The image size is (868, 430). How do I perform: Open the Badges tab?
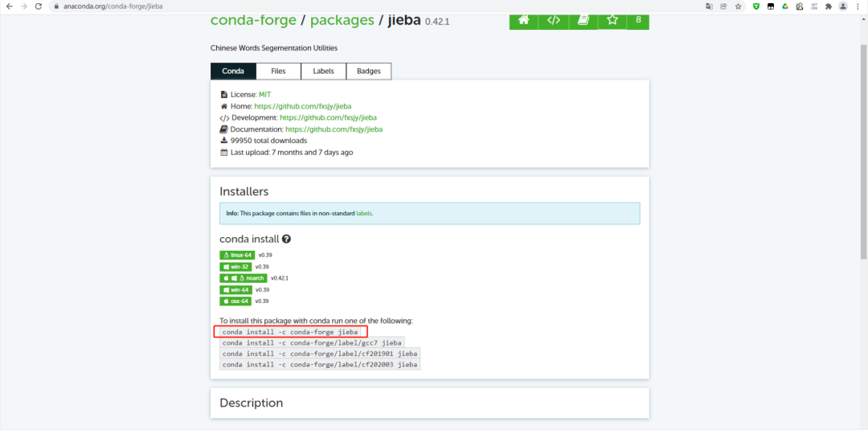point(369,71)
